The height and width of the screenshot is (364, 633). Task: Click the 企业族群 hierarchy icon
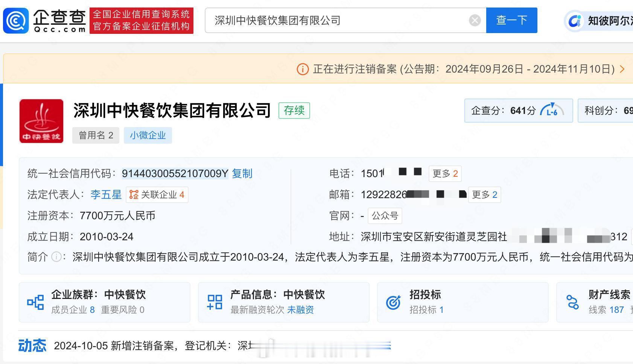pyautogui.click(x=35, y=302)
